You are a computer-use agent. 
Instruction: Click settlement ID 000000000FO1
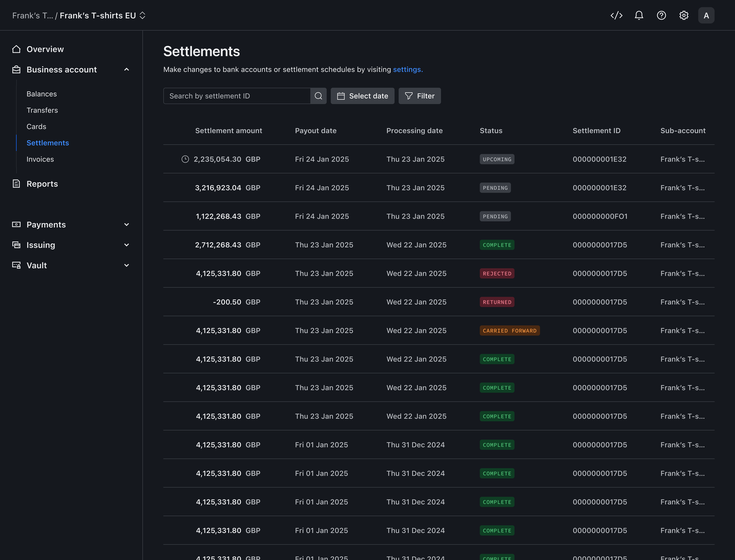600,216
